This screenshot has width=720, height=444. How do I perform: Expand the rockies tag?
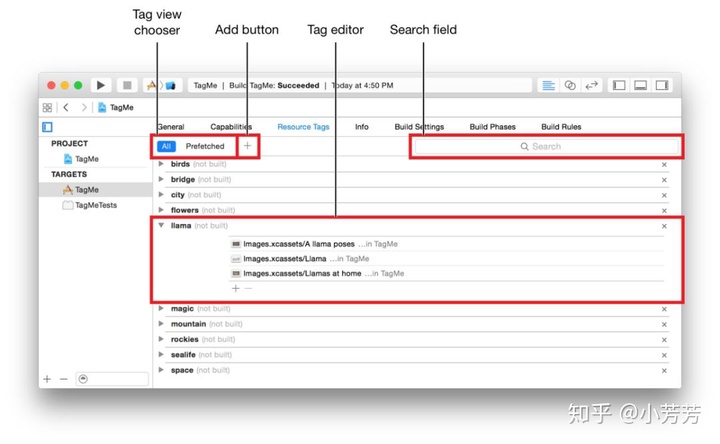161,339
